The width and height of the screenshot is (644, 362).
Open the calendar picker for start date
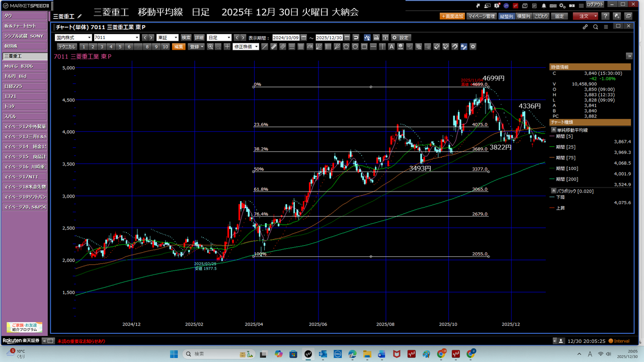pos(303,38)
